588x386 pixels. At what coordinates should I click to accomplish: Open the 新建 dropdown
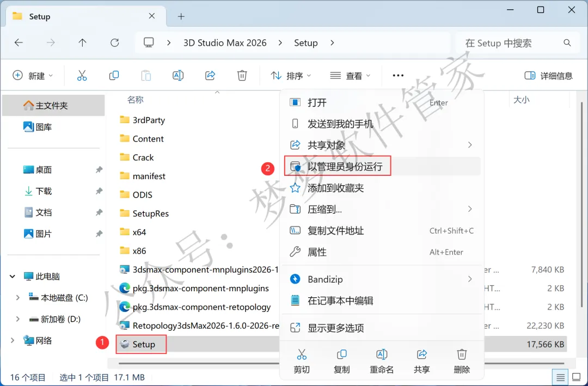(x=33, y=75)
